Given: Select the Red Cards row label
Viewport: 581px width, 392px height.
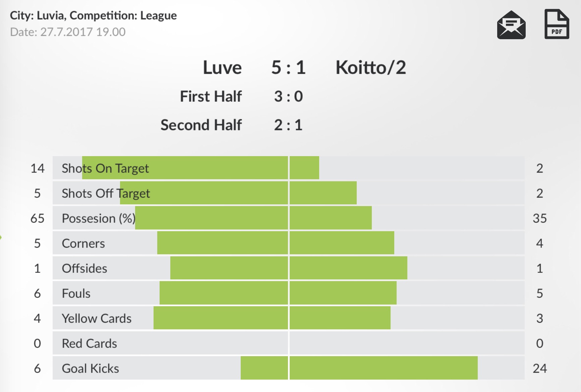Looking at the screenshot, I should tap(90, 343).
